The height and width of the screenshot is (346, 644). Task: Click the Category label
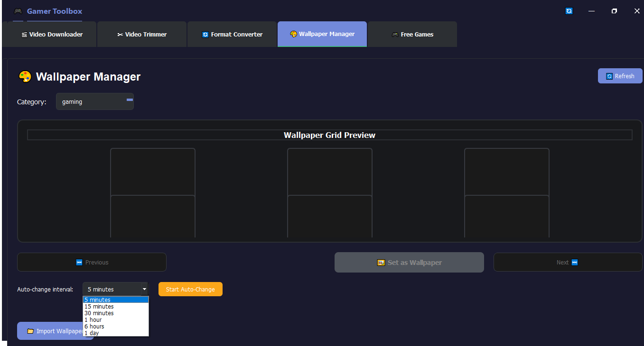32,102
